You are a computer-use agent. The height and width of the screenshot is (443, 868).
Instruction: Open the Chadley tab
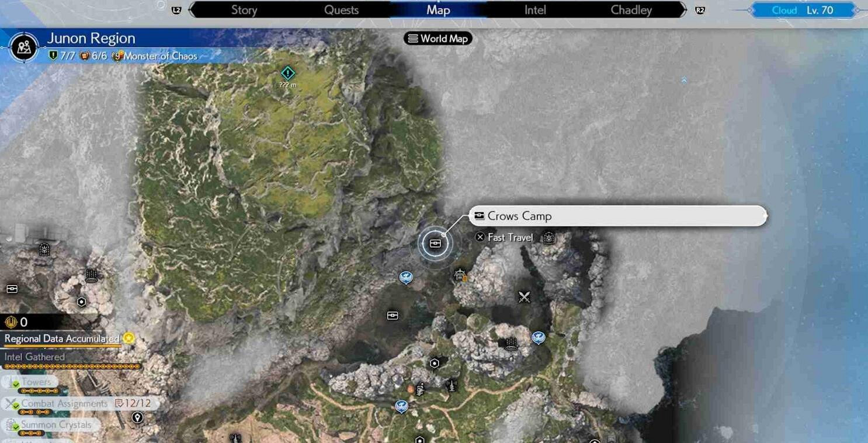[x=631, y=10]
